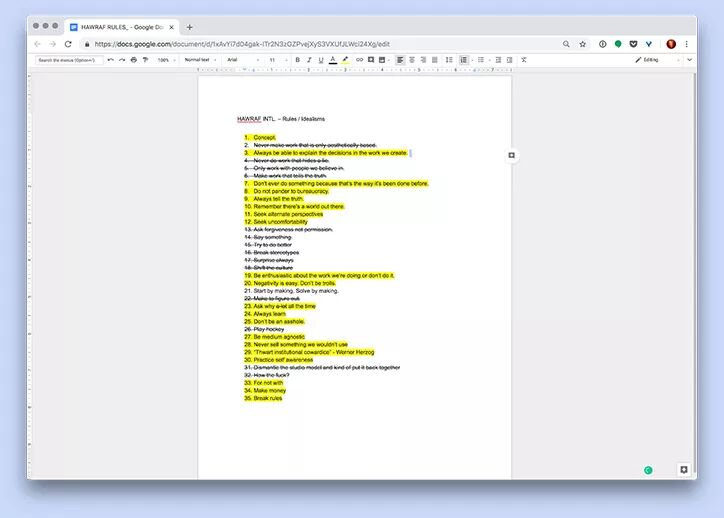Click list item 'Make money'
The width and height of the screenshot is (724, 518).
click(270, 391)
